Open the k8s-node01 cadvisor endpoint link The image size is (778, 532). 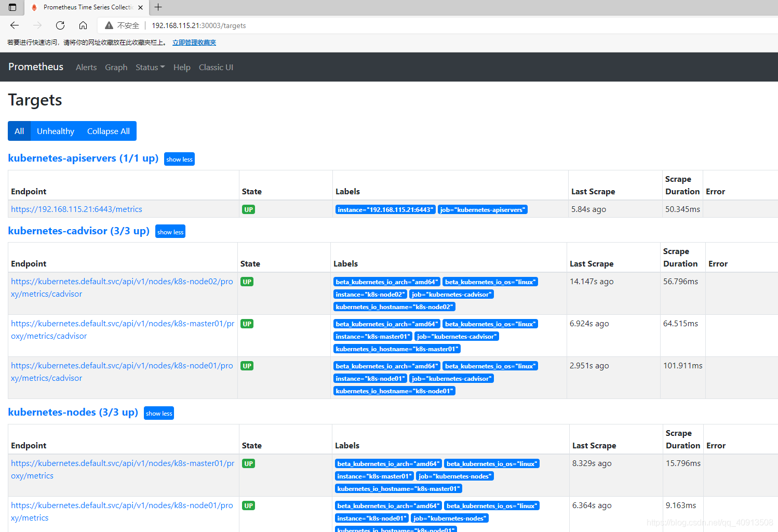[122, 372]
